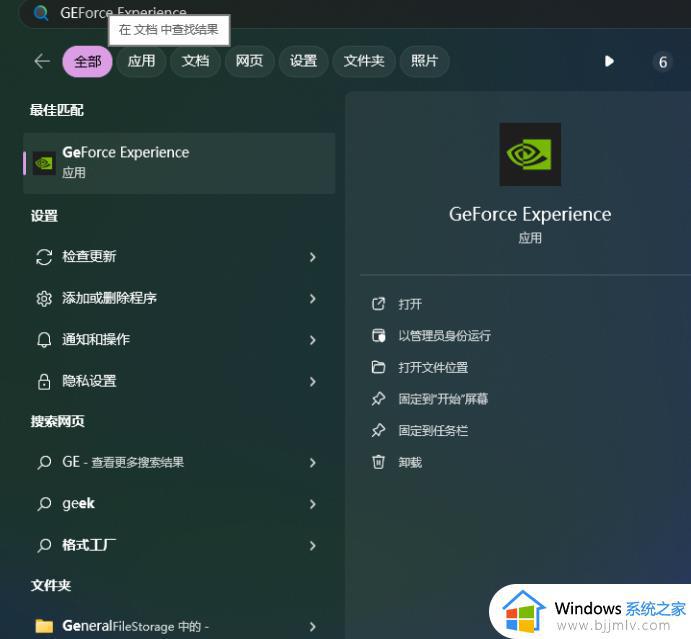Open the GeneralFileStorage folder result
The image size is (691, 639).
point(179,626)
